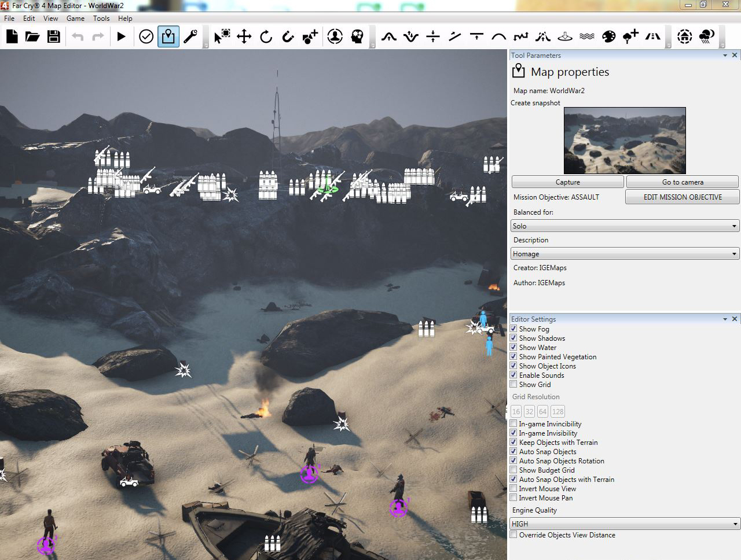This screenshot has width=741, height=560.
Task: Open the Tools menu
Action: [101, 19]
